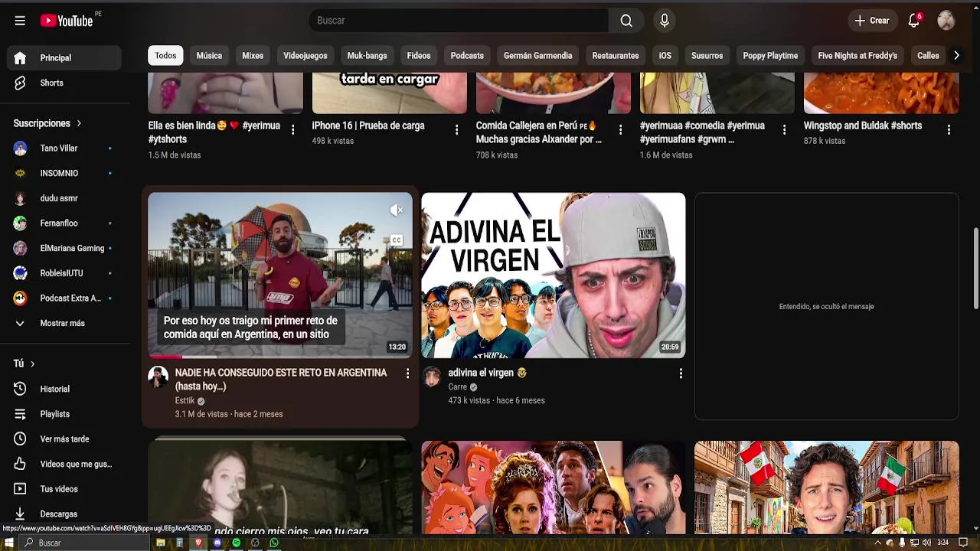Open the Crear dropdown button
The height and width of the screenshot is (551, 980).
(x=872, y=21)
